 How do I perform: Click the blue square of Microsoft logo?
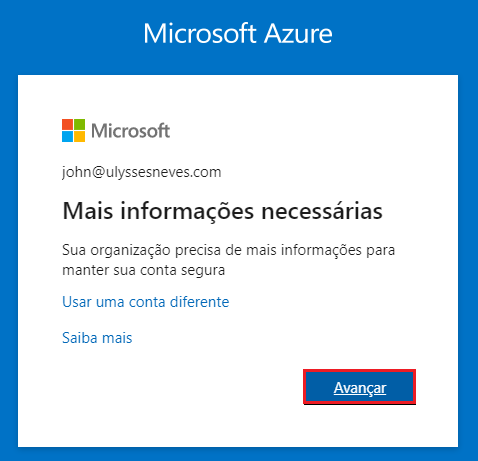[67, 136]
